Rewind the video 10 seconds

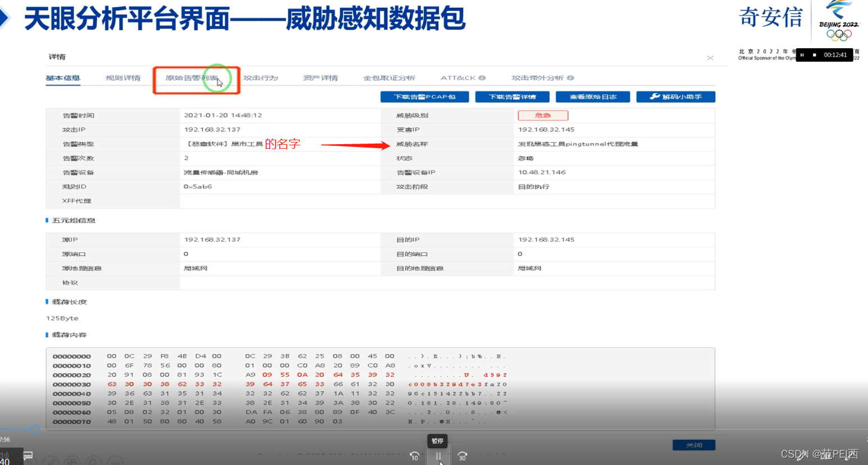414,456
